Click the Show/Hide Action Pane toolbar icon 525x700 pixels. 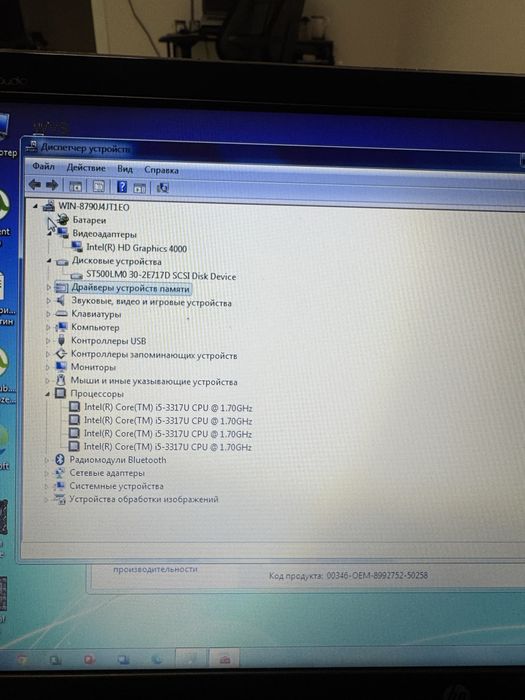tap(140, 188)
